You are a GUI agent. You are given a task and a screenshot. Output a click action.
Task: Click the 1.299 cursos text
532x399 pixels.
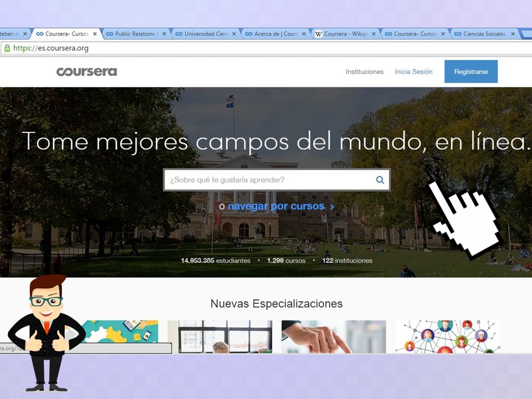pos(286,260)
